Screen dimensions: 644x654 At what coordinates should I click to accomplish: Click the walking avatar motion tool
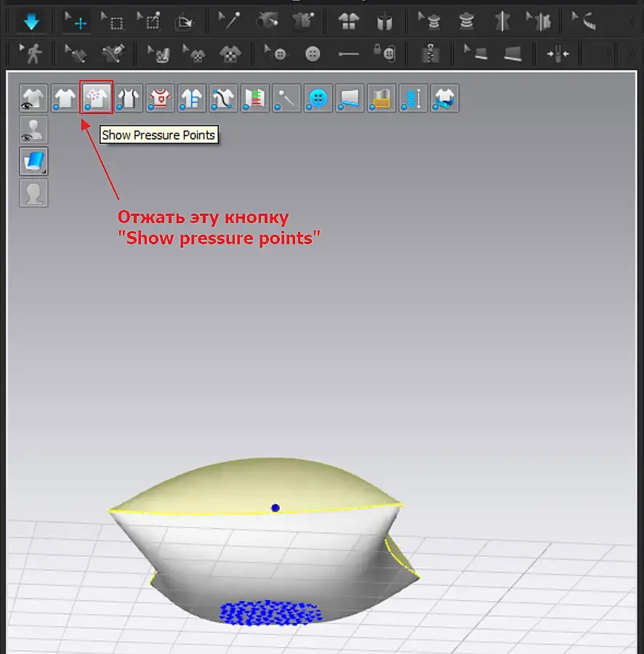[x=31, y=53]
